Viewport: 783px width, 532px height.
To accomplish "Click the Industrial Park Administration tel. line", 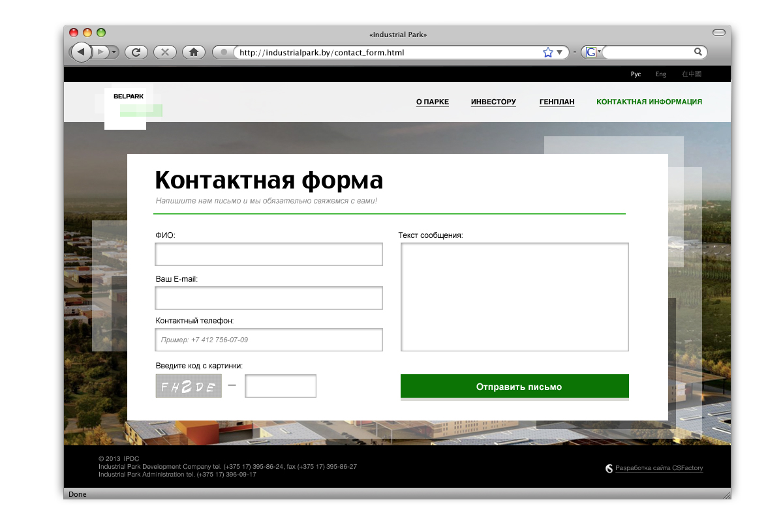I will coord(177,475).
